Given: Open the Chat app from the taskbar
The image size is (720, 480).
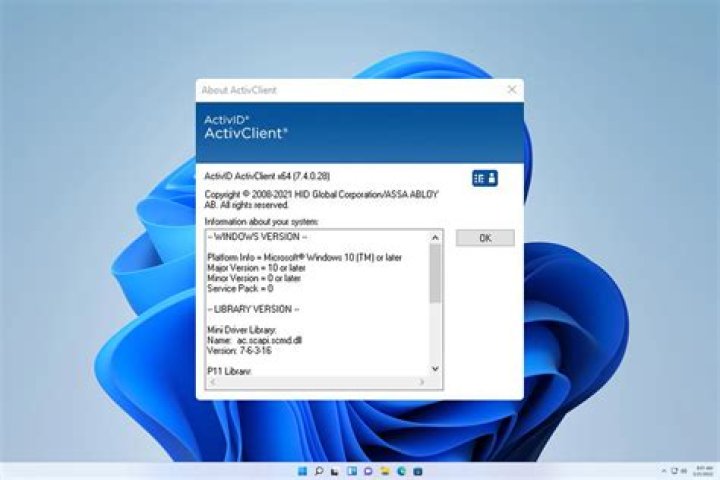Looking at the screenshot, I should (x=368, y=471).
